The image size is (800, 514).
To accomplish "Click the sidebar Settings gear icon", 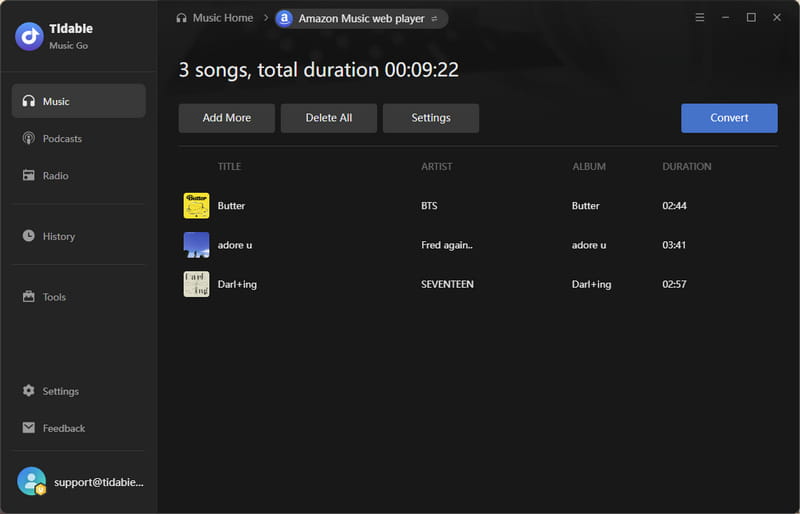I will (x=29, y=390).
